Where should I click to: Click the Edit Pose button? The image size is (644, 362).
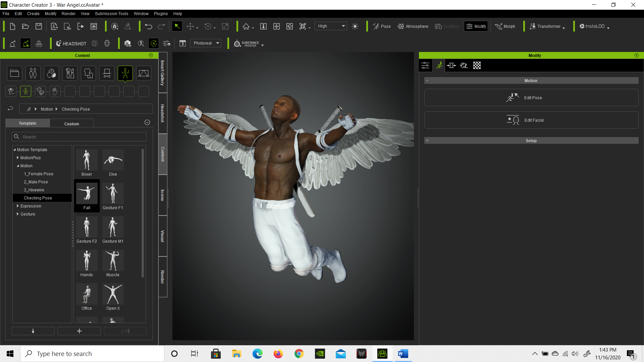pos(531,98)
